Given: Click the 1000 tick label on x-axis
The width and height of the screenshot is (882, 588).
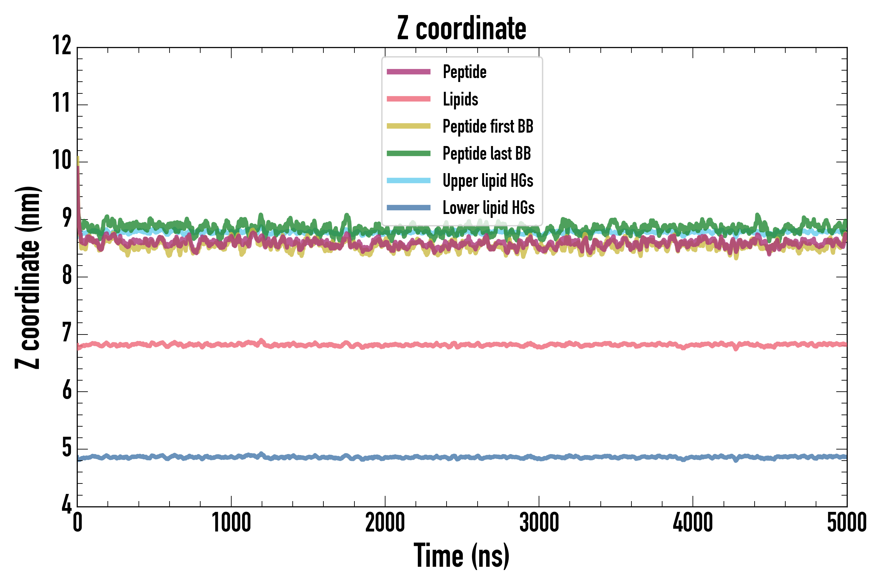Looking at the screenshot, I should [x=231, y=523].
